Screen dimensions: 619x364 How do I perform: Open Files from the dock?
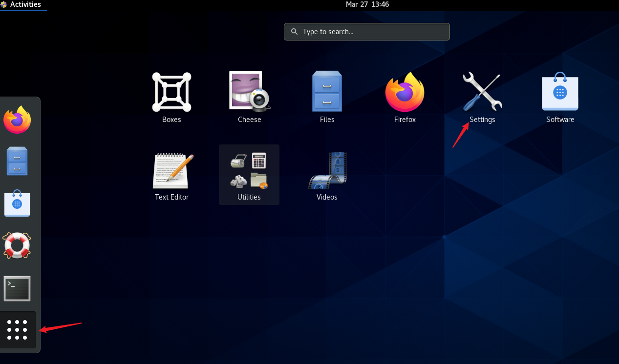(x=17, y=161)
